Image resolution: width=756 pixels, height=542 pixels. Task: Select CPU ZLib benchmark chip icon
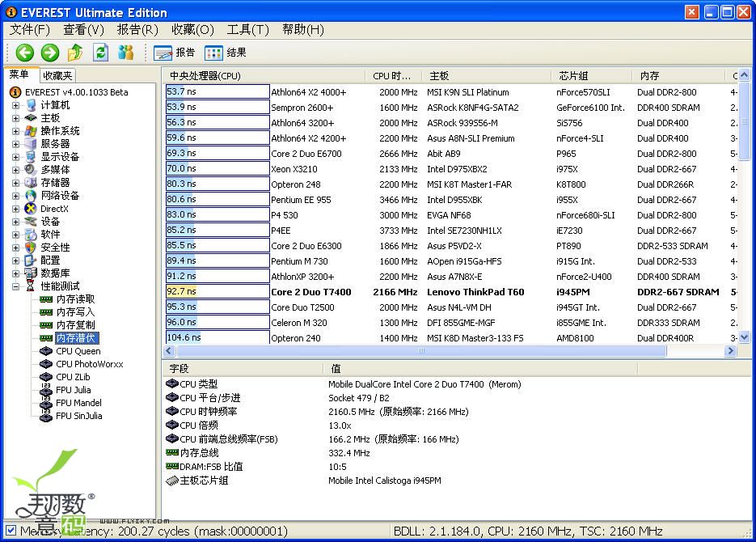click(x=46, y=377)
